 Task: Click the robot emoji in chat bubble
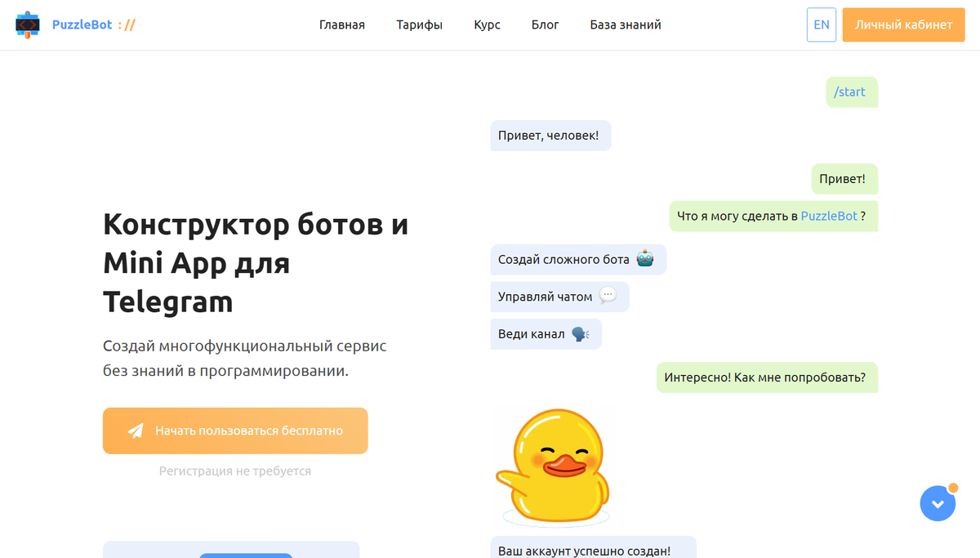point(645,259)
